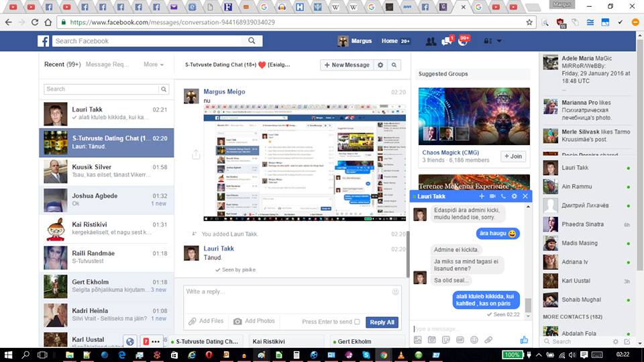Start video call with Lauri Takk
This screenshot has width=644, height=362.
pos(492,196)
